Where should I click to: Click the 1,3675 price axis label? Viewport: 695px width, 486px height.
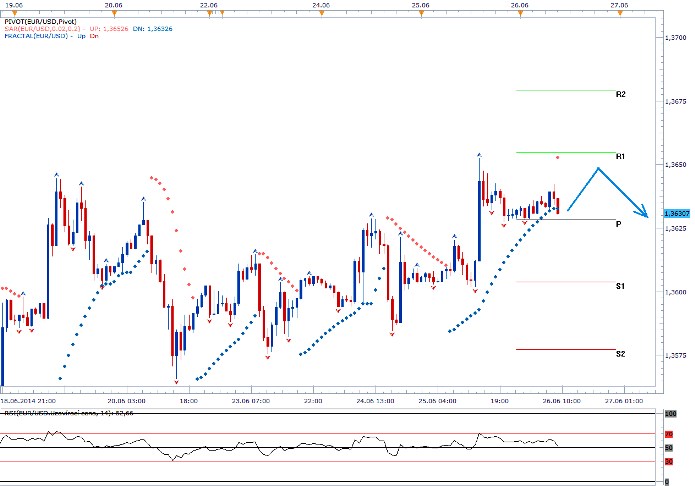tap(676, 101)
